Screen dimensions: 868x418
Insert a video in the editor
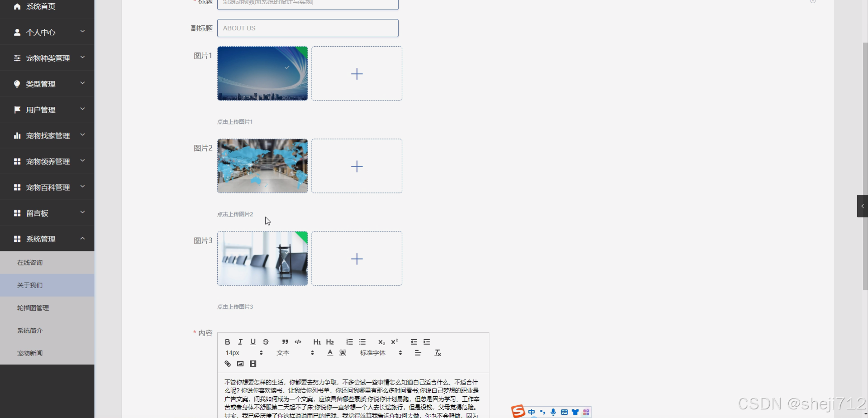click(x=253, y=364)
